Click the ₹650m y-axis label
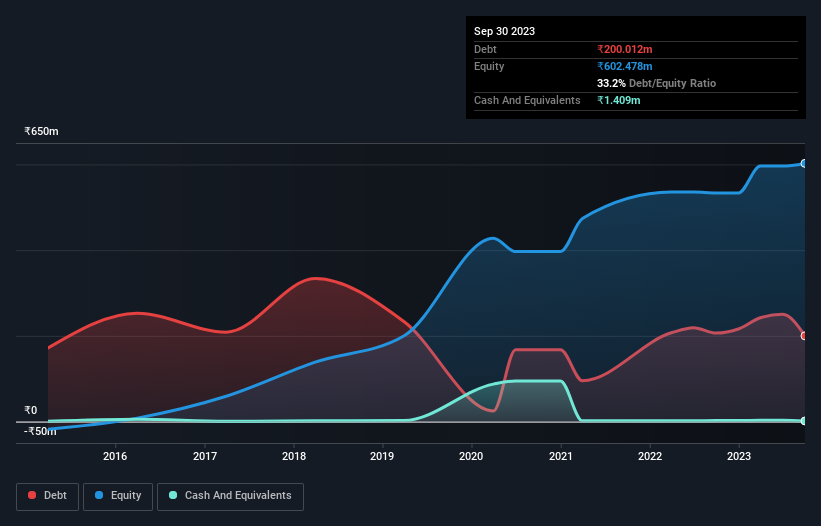 [x=41, y=131]
